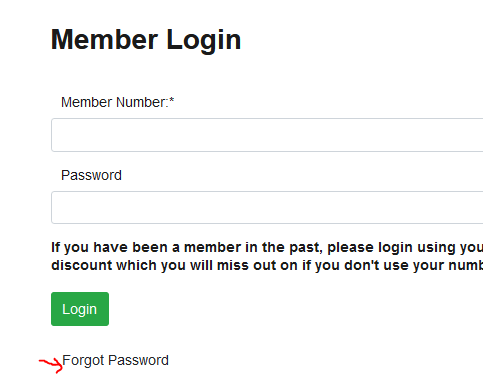The width and height of the screenshot is (483, 389).
Task: Click the word "Forgot" in the bottom link
Action: pyautogui.click(x=83, y=360)
